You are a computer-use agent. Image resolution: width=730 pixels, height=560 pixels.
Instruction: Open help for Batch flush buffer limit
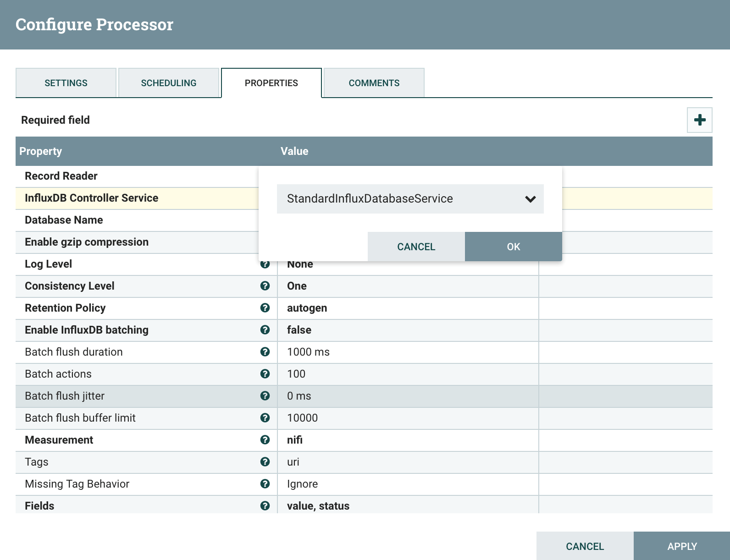[x=265, y=418]
